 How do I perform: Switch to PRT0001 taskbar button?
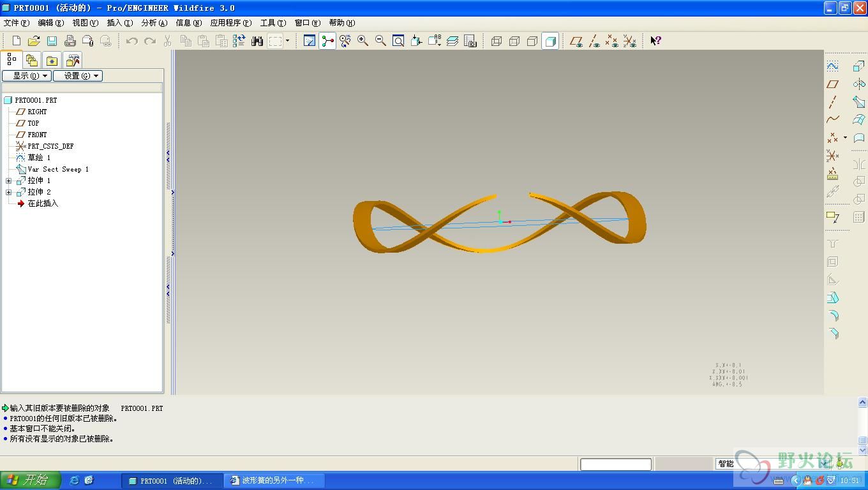172,480
